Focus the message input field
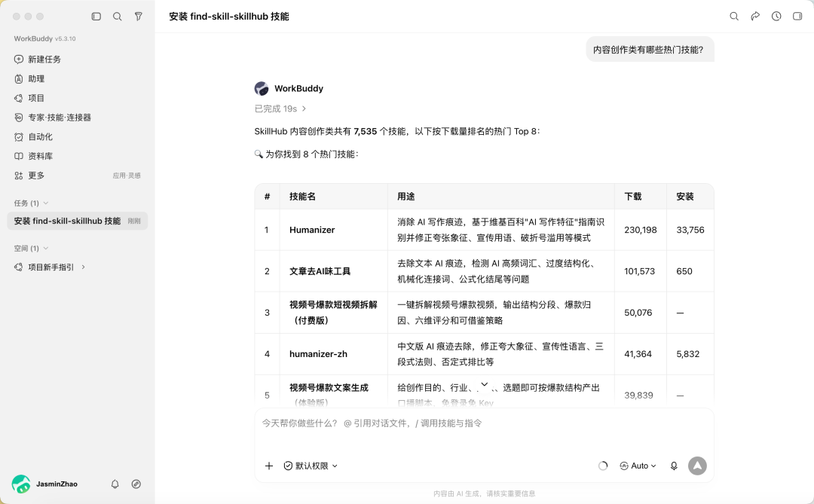814x504 pixels. (x=484, y=423)
